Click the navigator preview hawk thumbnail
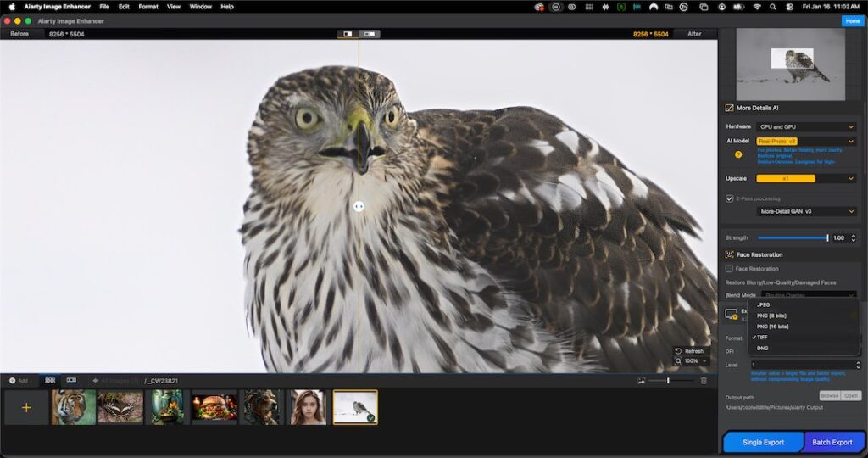This screenshot has height=458, width=868. [x=791, y=64]
